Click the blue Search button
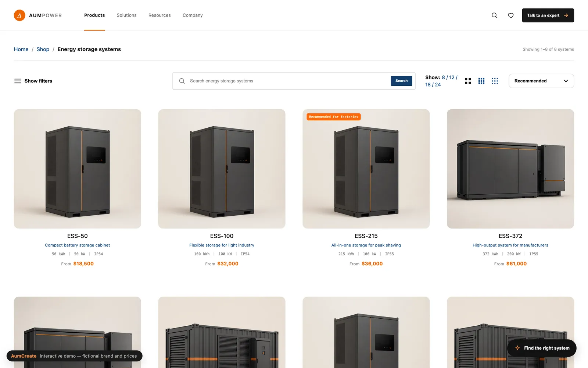This screenshot has width=588, height=368. (401, 81)
